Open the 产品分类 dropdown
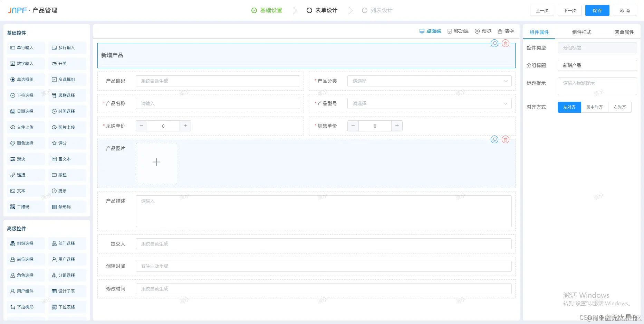Viewport: 644px width, 324px height. click(x=429, y=81)
